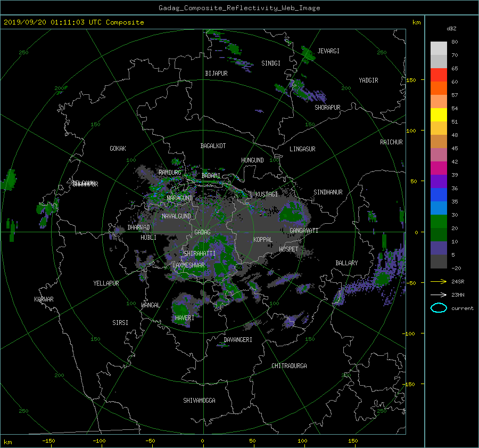Click the dark gray -20 dBZ swatch
Image resolution: width=479 pixels, height=448 pixels.
[x=439, y=261]
